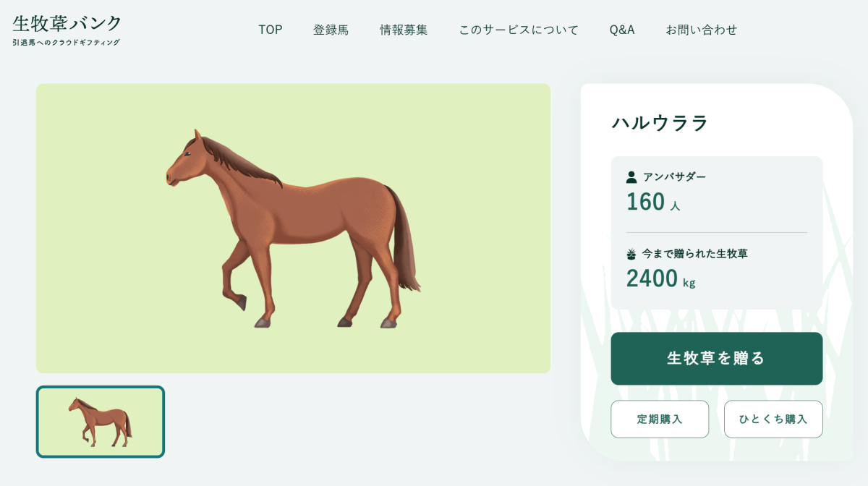
Task: Click the アンバサダー label text
Action: coord(674,176)
